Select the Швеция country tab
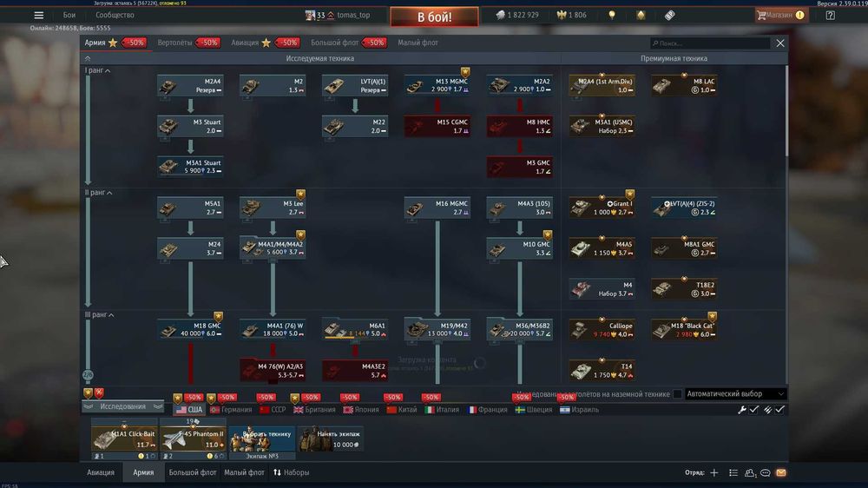 (534, 410)
